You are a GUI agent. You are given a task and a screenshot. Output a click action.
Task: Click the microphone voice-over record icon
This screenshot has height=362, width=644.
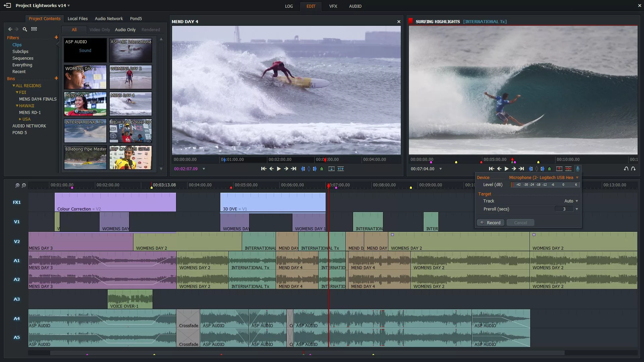click(x=578, y=169)
